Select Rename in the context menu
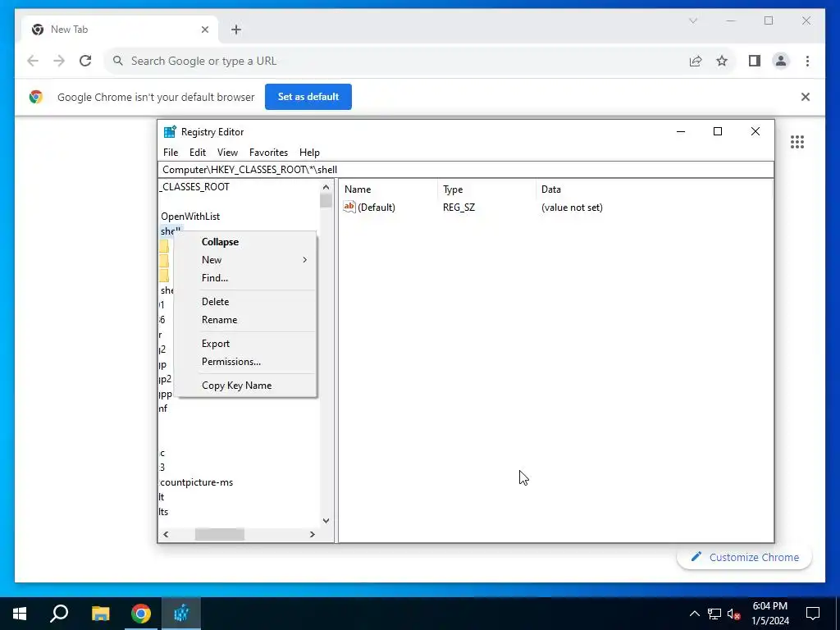840x630 pixels. [245, 320]
